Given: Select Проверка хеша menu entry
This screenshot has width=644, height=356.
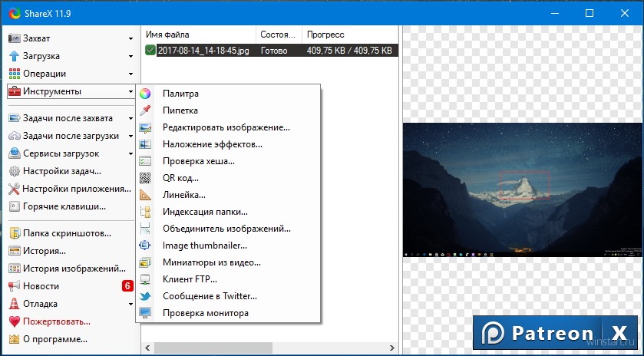Looking at the screenshot, I should (x=229, y=161).
